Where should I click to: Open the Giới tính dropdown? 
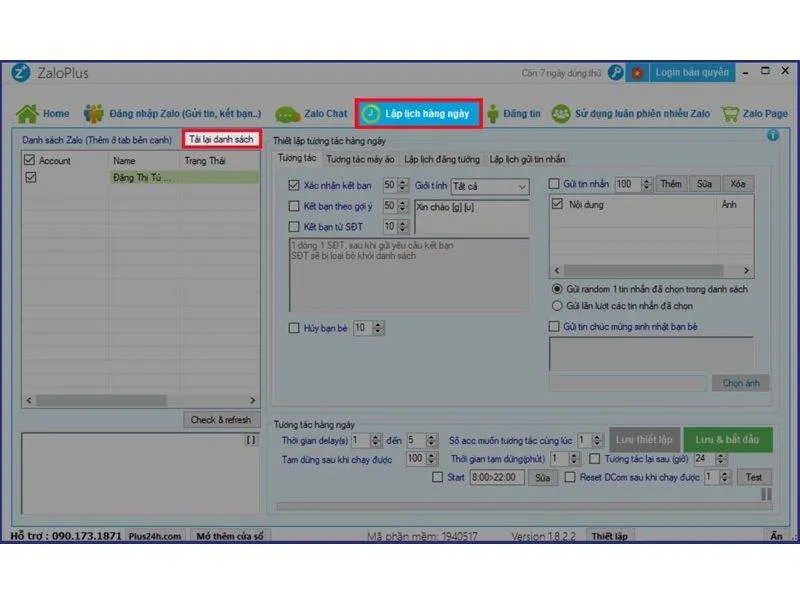(490, 187)
